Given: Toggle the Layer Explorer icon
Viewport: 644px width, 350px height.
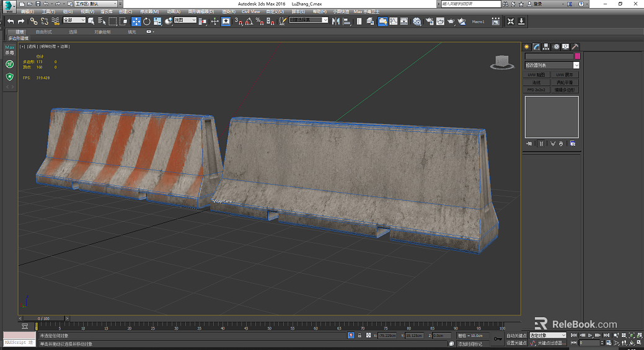Looking at the screenshot, I should click(x=370, y=21).
